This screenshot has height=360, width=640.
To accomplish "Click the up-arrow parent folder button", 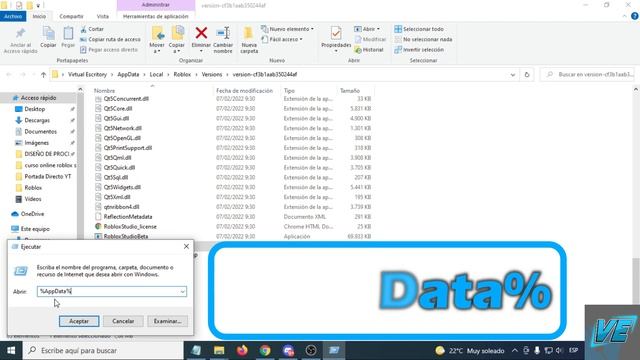I will (43, 75).
